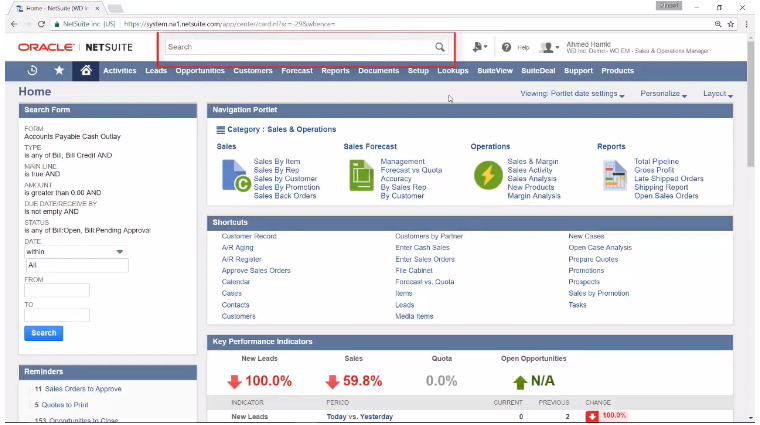Screen dimensions: 760x425
Task: Open the Help question mark icon
Action: click(507, 47)
